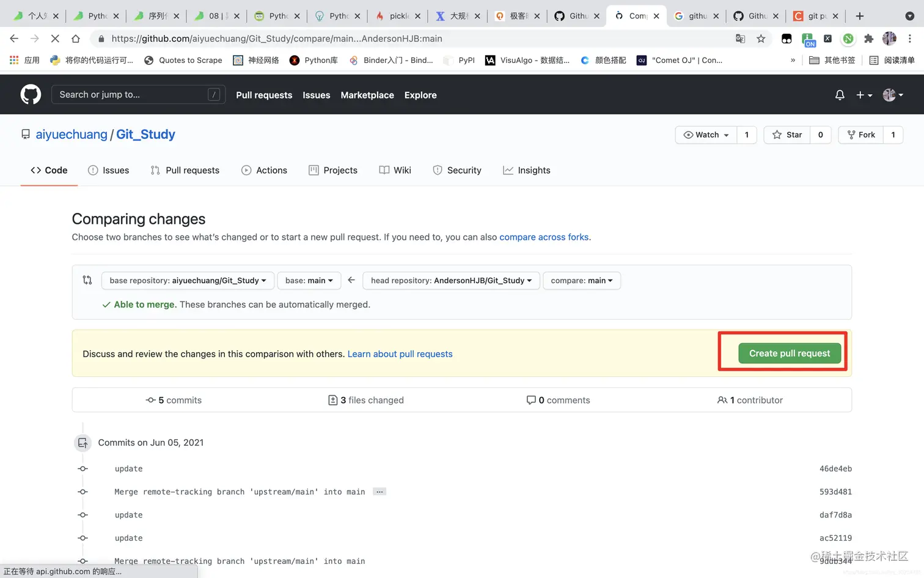Open the Wiki tab

pyautogui.click(x=395, y=170)
